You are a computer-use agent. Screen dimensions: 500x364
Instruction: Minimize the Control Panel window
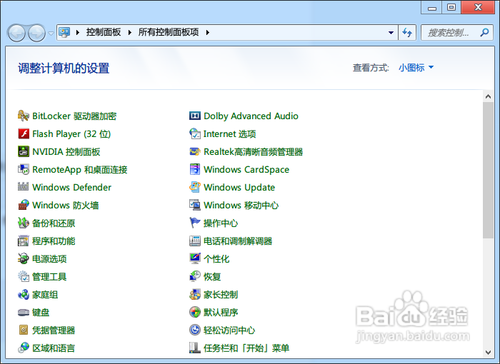coord(432,7)
